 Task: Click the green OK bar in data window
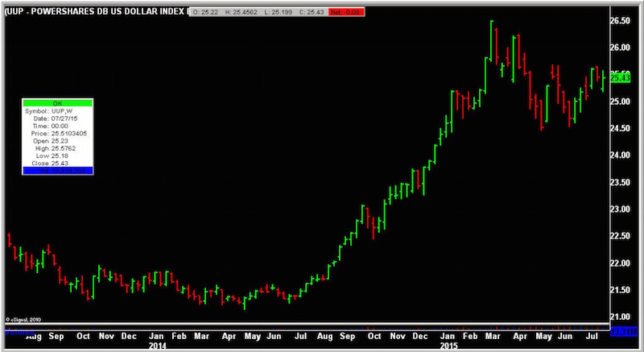point(57,103)
